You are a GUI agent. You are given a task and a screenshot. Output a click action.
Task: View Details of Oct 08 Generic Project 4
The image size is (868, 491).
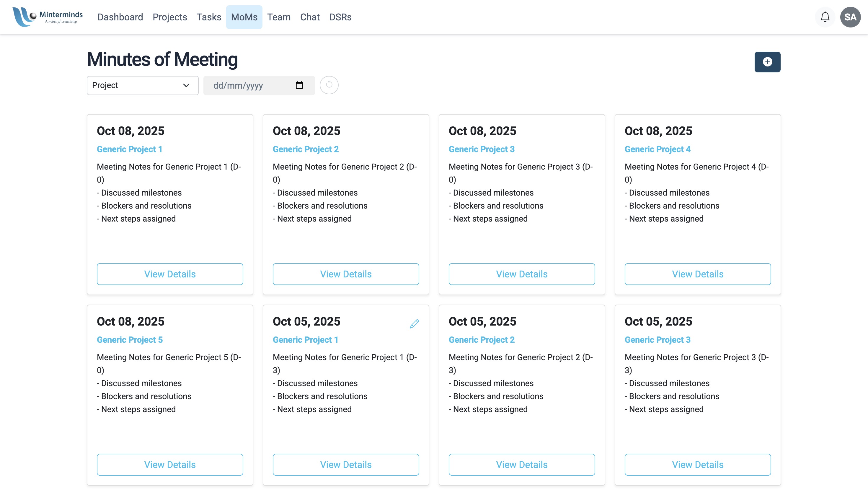[x=697, y=274]
